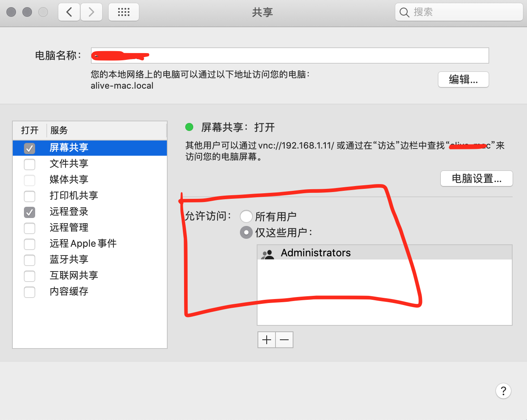Image resolution: width=527 pixels, height=420 pixels.
Task: Select the 远程管理 service row
Action: 68,228
